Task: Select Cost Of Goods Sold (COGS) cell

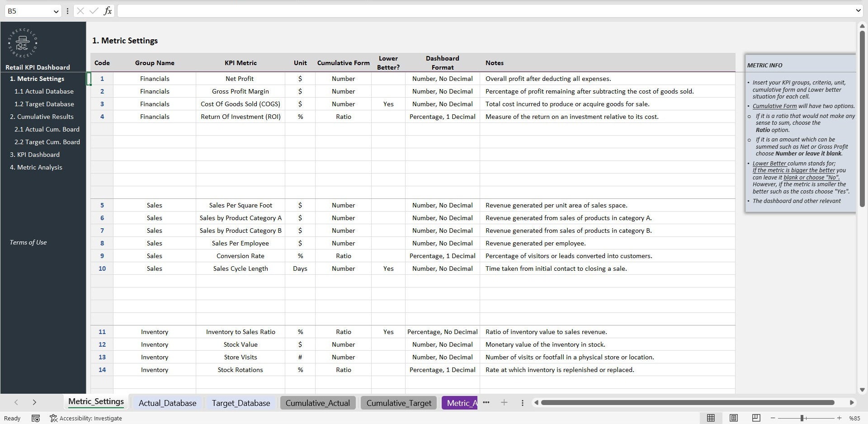Action: click(x=240, y=104)
